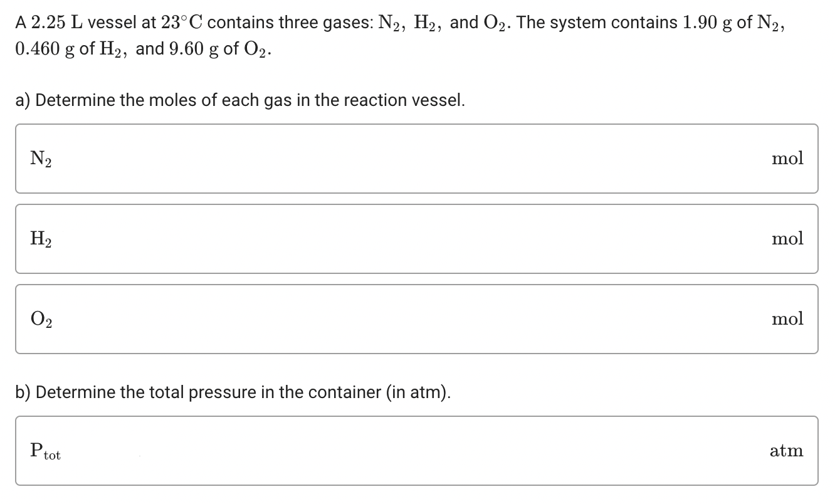Click the mol unit beside the H₂ field
Screen dimensions: 835x504
788,239
